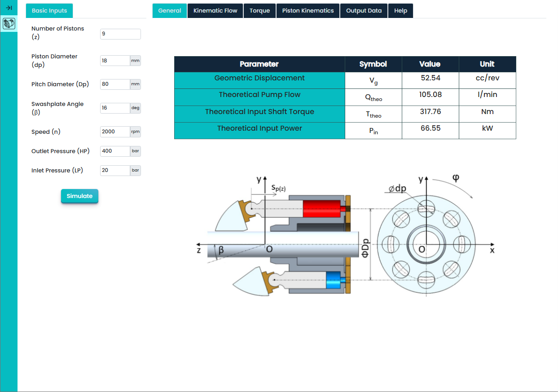
Task: Focus the Piston Diameter input field
Action: coord(115,61)
